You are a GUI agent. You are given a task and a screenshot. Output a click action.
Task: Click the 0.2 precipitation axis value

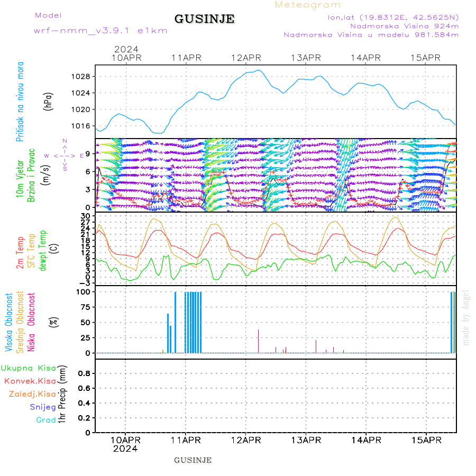coord(84,418)
